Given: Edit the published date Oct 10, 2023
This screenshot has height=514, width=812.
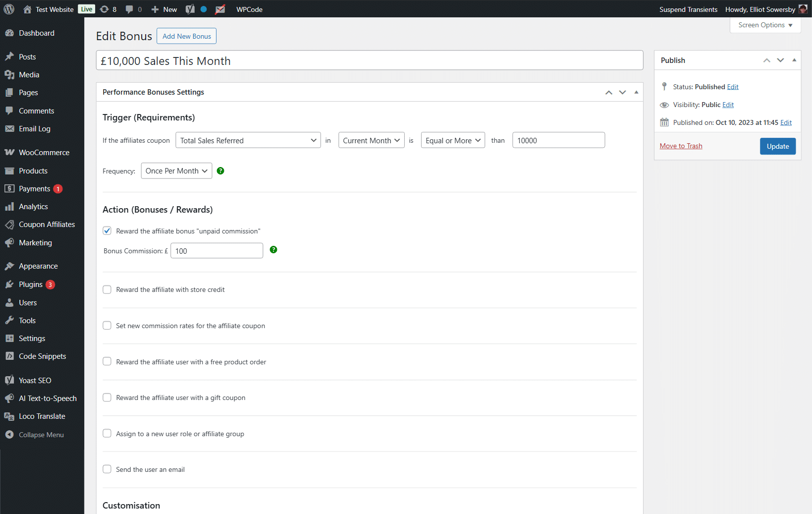Looking at the screenshot, I should [x=786, y=122].
